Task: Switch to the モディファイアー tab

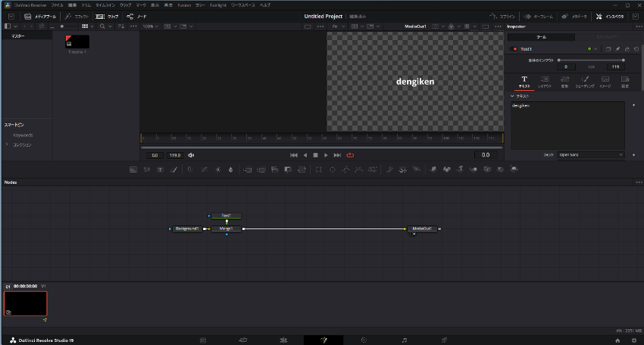Action: 608,36
